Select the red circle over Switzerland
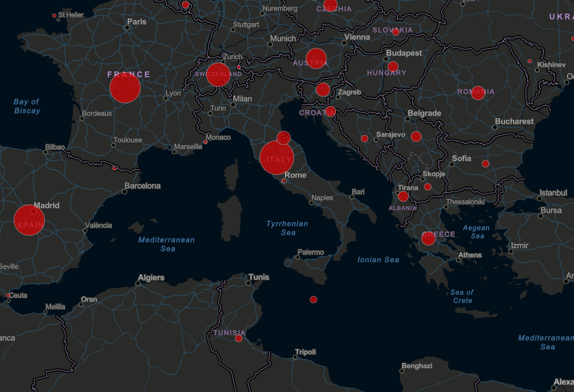Image resolution: width=574 pixels, height=392 pixels. pos(218,75)
